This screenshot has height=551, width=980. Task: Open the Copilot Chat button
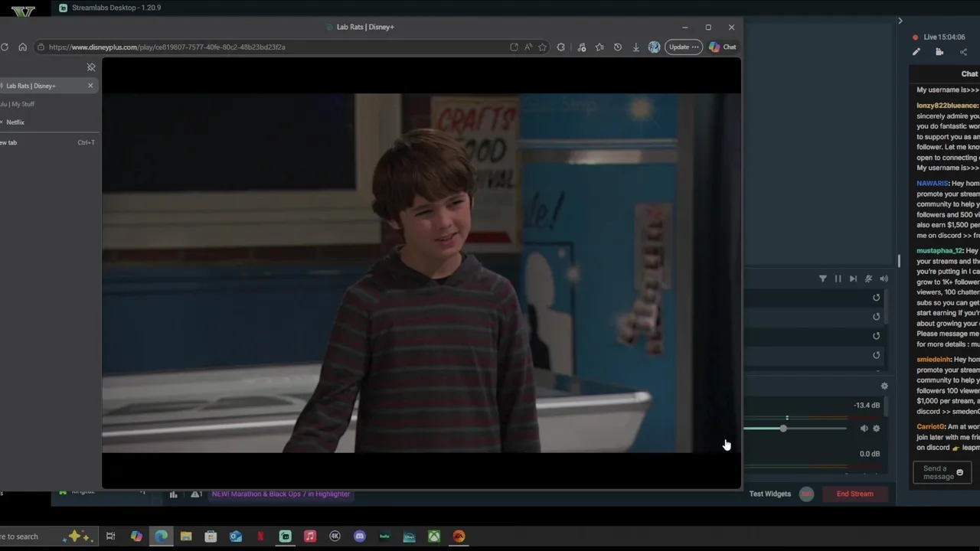[723, 47]
